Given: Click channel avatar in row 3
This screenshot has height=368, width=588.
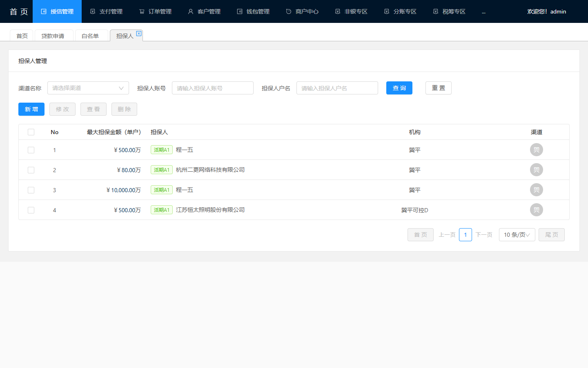Looking at the screenshot, I should [x=537, y=190].
